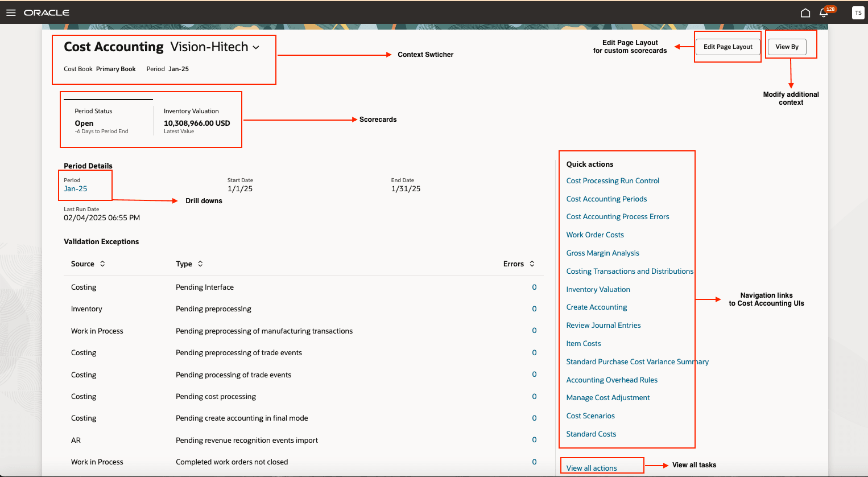Select the Pending cost processing text
This screenshot has height=477, width=868.
[x=216, y=396]
